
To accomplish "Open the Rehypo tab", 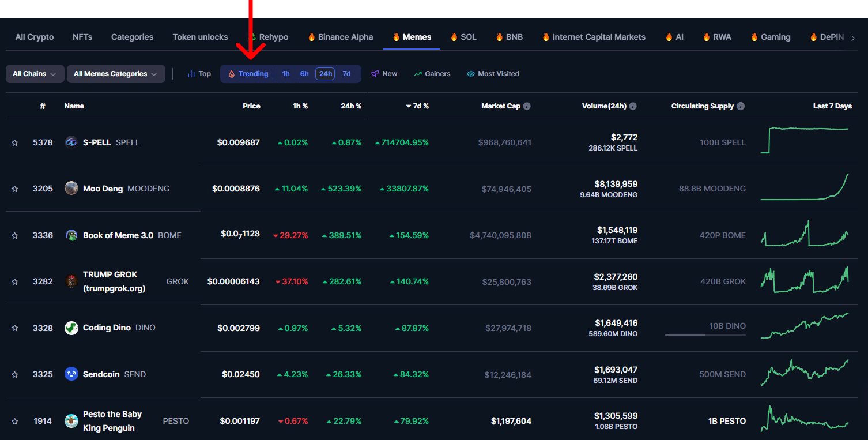I will point(268,37).
